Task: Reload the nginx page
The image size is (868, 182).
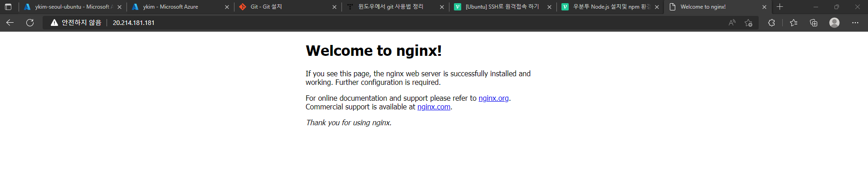Action: (x=30, y=23)
